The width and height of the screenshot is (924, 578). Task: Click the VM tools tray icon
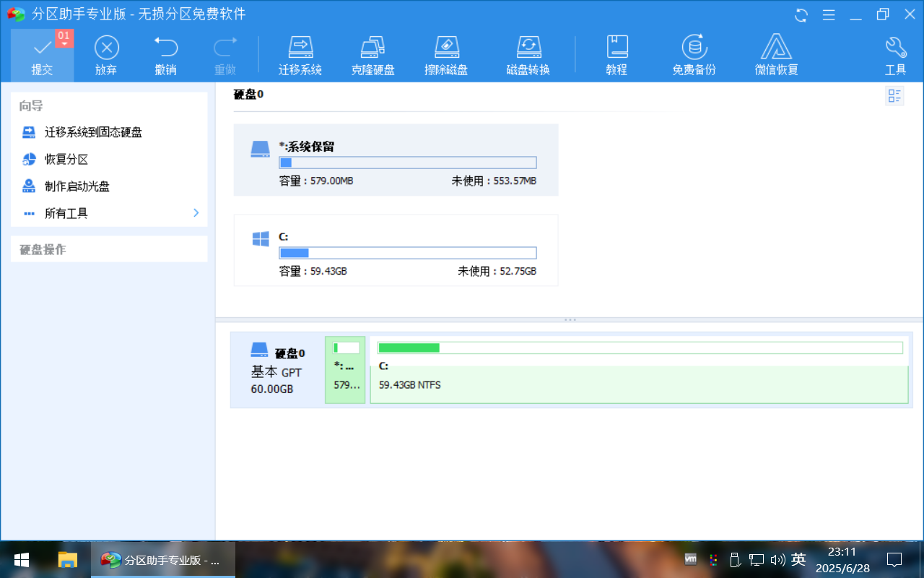click(x=691, y=559)
